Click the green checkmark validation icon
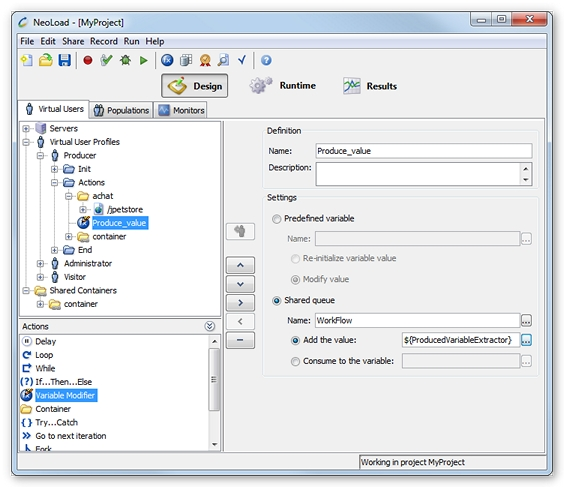This screenshot has width=564, height=487. [106, 60]
